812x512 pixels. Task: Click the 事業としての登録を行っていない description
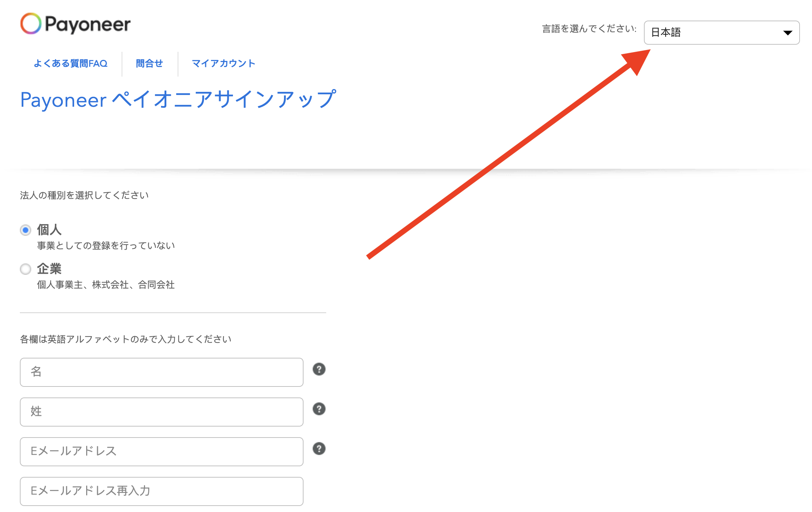[106, 246]
